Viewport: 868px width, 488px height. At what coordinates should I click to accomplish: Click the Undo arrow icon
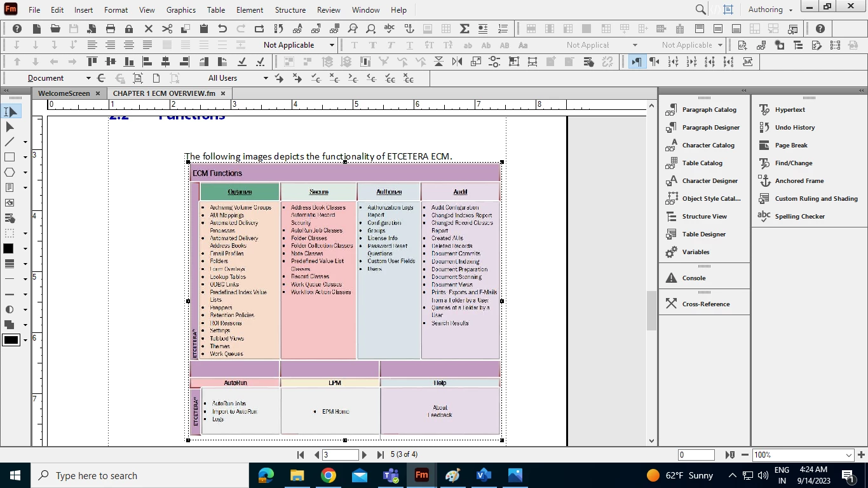click(222, 29)
